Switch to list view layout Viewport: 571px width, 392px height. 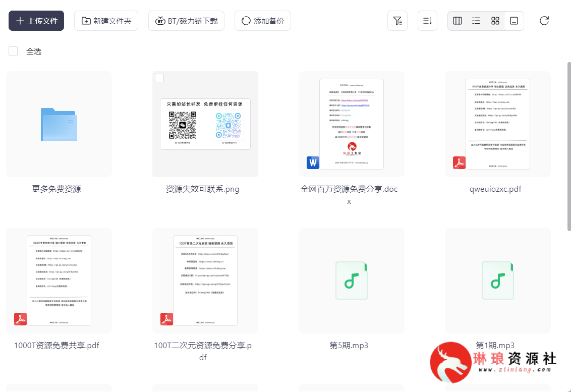tap(476, 21)
